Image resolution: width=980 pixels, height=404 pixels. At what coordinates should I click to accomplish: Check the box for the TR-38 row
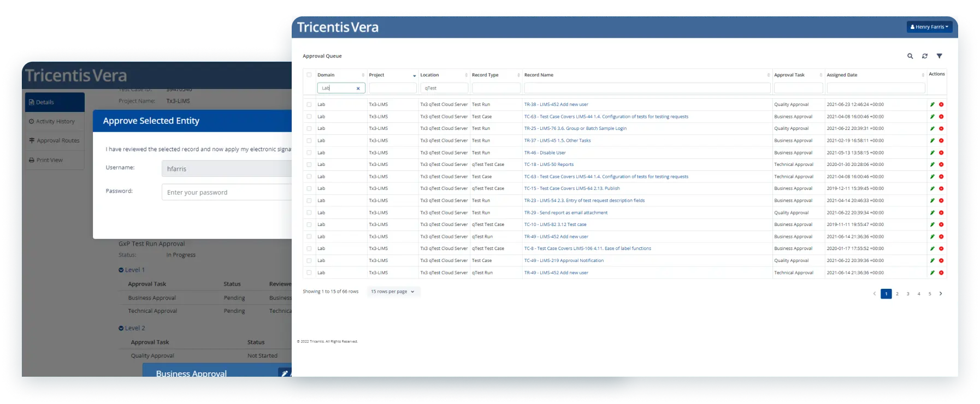309,104
